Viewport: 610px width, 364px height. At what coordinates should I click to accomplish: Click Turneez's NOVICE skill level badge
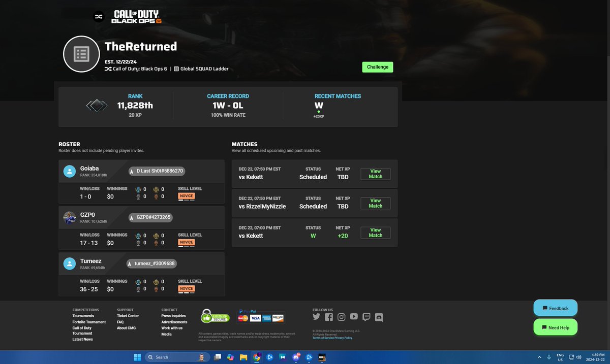187,288
